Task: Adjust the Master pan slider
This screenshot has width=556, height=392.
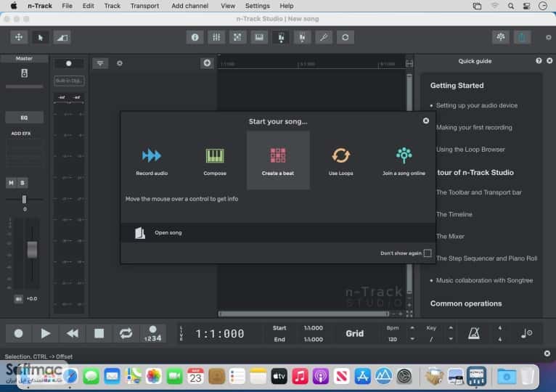Action: (24, 200)
